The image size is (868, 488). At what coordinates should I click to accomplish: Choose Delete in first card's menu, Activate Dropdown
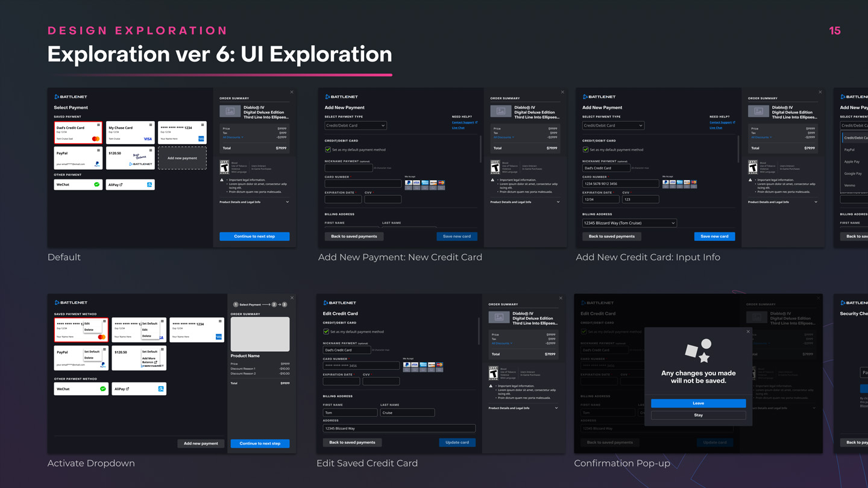pos(89,330)
